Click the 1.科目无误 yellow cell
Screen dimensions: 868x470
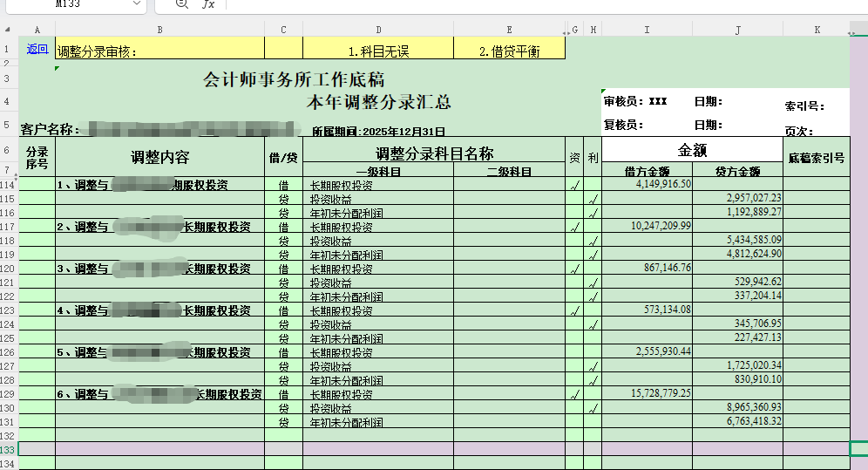click(x=377, y=51)
